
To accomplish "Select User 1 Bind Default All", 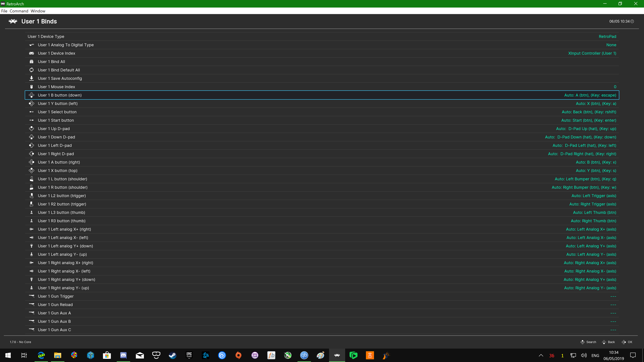I will pyautogui.click(x=322, y=70).
